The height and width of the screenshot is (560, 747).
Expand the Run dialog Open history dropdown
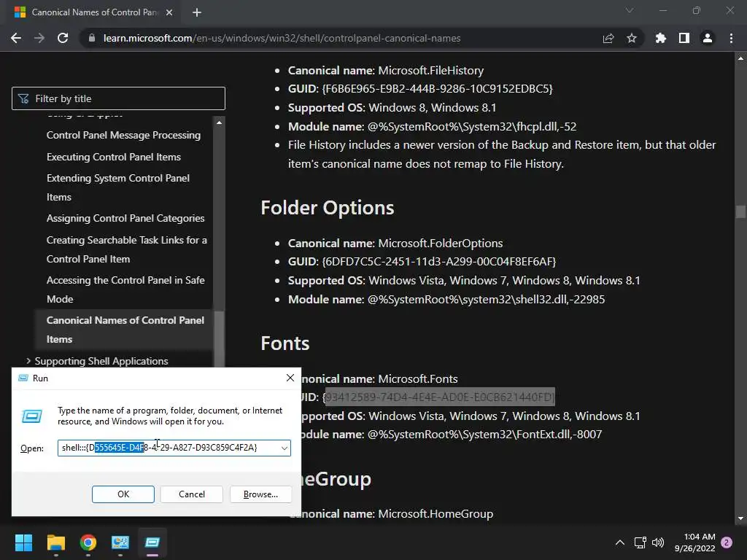point(285,448)
